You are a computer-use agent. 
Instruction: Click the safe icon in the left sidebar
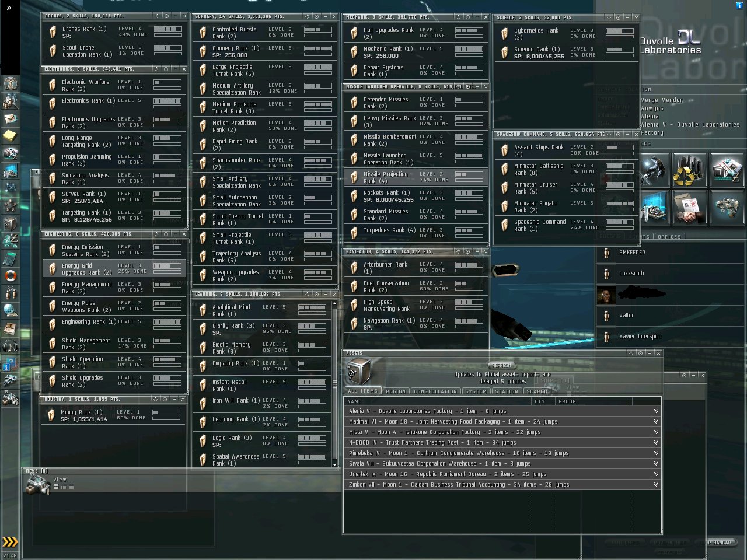(11, 223)
